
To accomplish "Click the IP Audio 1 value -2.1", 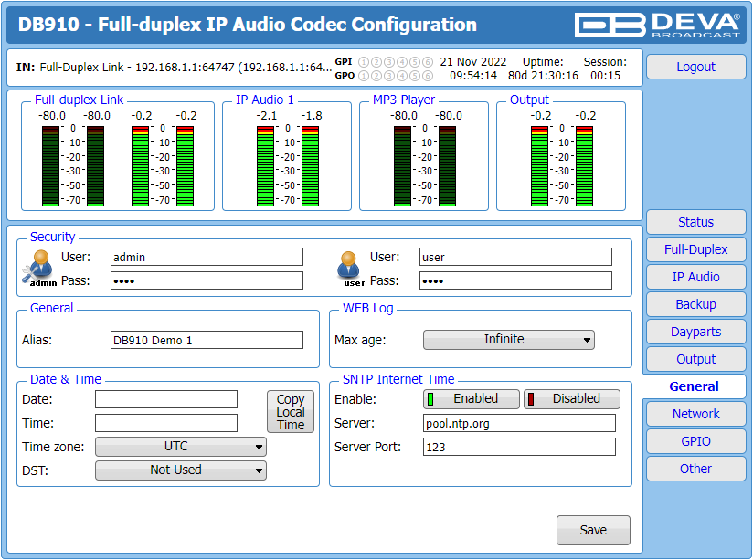I will (267, 116).
